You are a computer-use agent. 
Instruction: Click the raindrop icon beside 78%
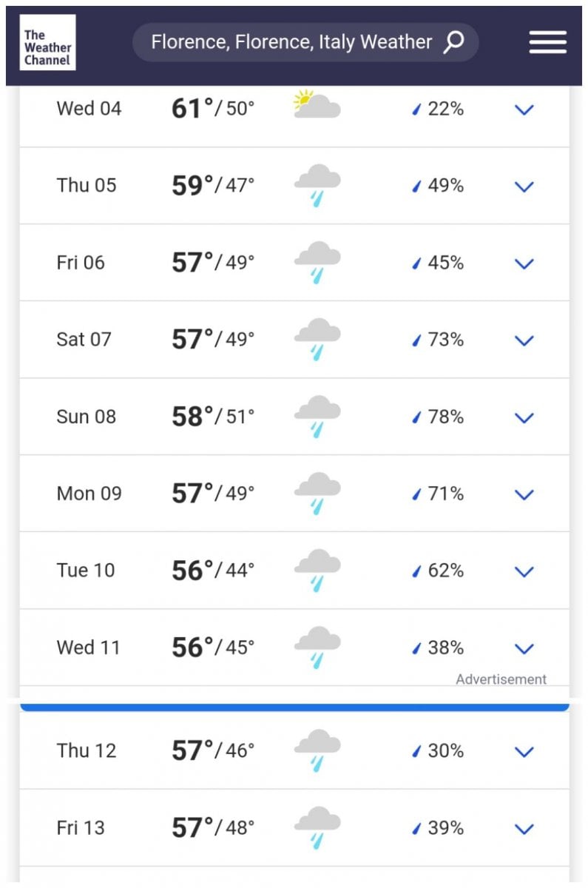click(x=416, y=418)
